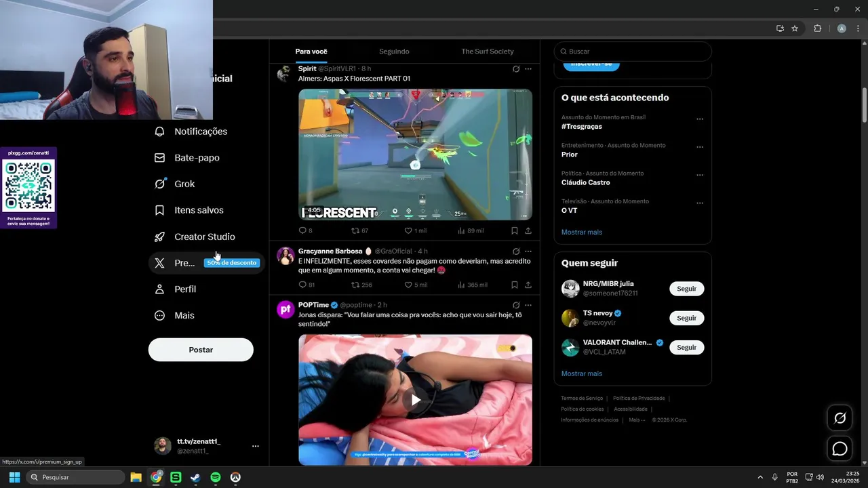
Task: Open Steam from the taskbar
Action: tap(195, 477)
